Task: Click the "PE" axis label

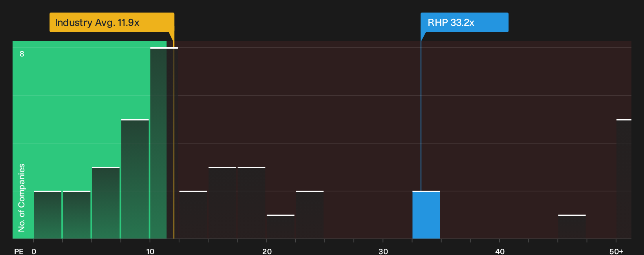Action: tap(19, 251)
